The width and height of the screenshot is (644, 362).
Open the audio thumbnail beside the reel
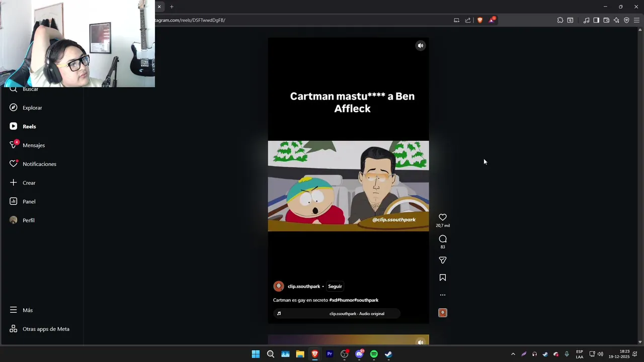coord(443,313)
